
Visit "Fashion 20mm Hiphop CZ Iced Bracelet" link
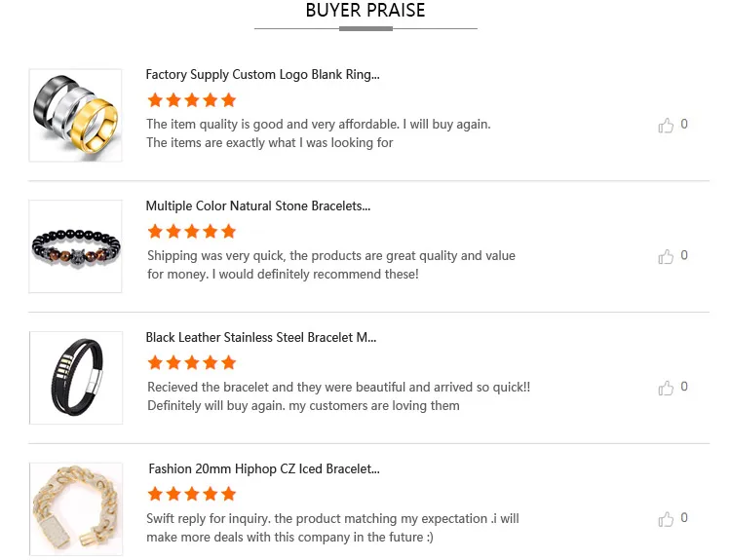tap(264, 469)
